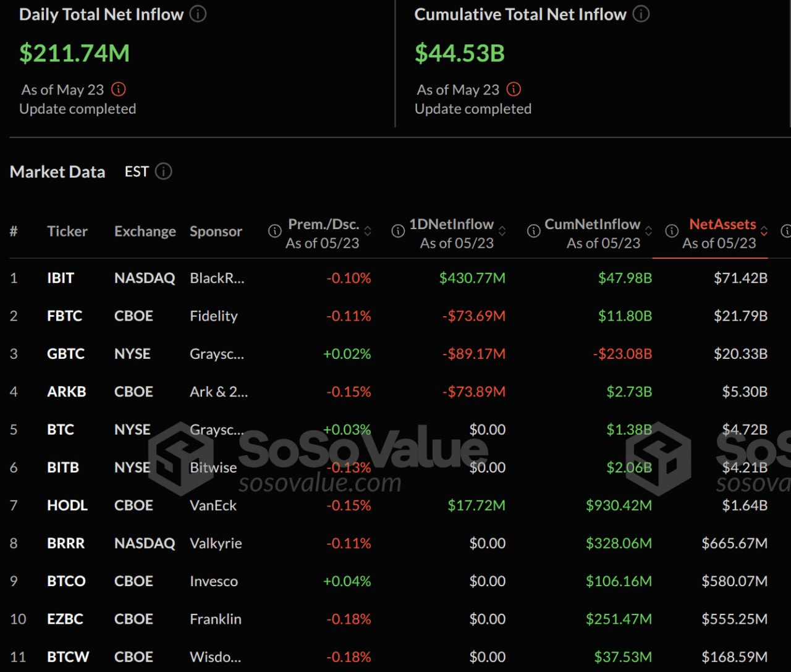Click IBIT's $47.98B cumulative inflow
This screenshot has height=672, width=791.
pos(625,278)
